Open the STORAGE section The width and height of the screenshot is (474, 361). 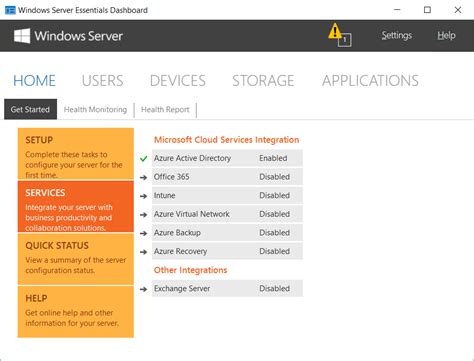click(263, 81)
